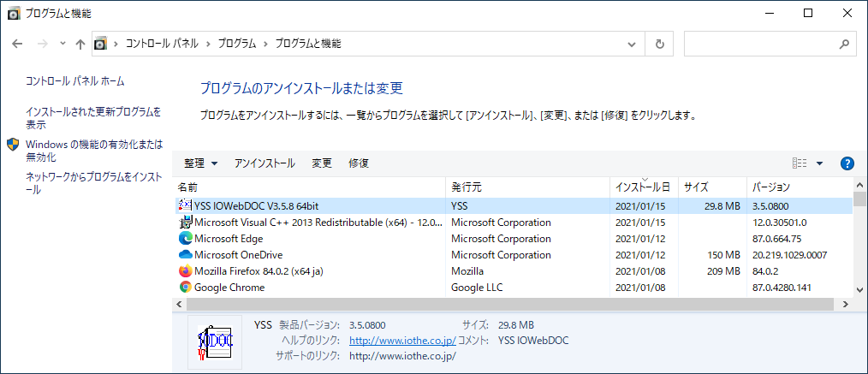Screen dimensions: 868x374
Task: Refresh the address bar location
Action: [x=659, y=44]
